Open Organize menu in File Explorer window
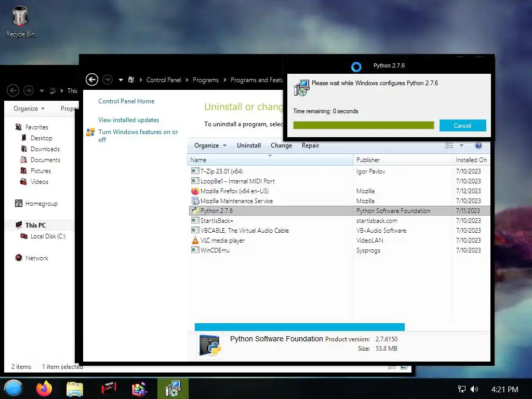The width and height of the screenshot is (532, 399). [29, 108]
